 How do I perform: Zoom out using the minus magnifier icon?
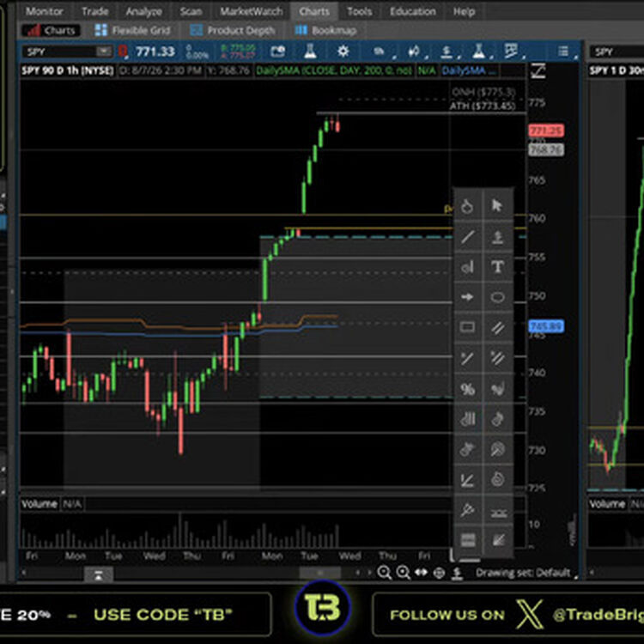click(x=385, y=572)
